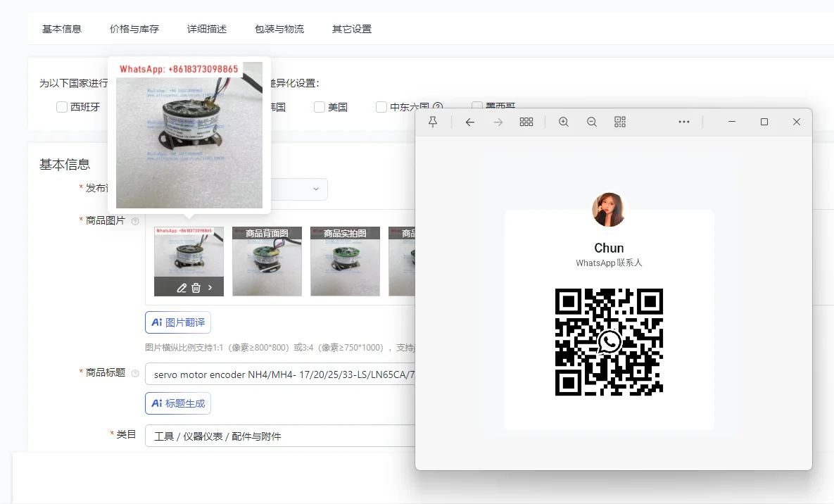Screen dimensions: 834x504
Task: Zoom out of the QR image
Action: pos(591,122)
